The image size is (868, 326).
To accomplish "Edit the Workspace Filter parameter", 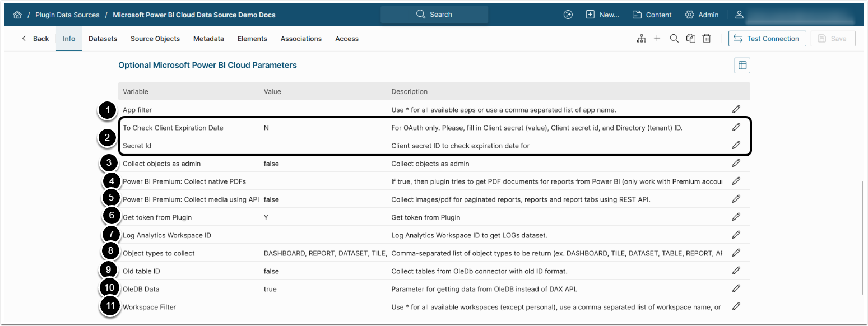I will pyautogui.click(x=736, y=306).
